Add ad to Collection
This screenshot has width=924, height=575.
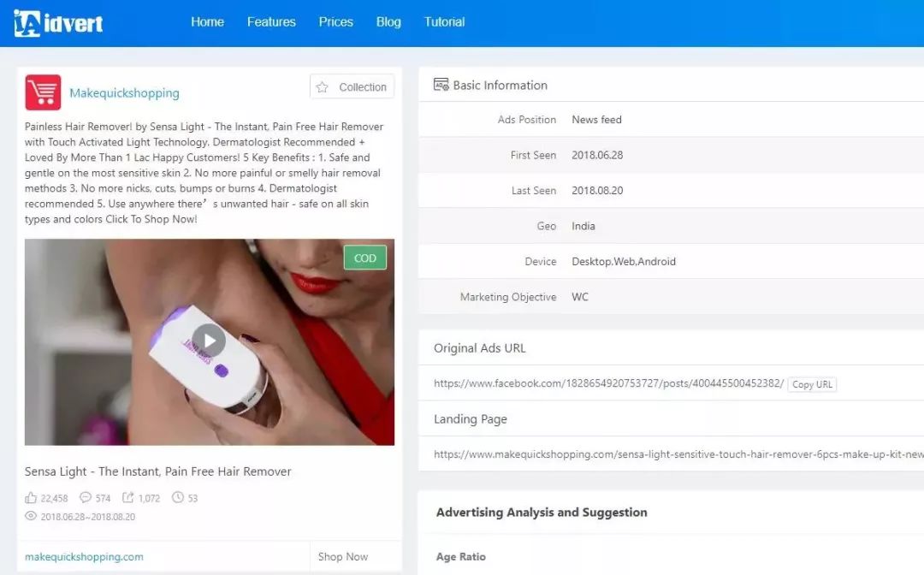point(352,86)
